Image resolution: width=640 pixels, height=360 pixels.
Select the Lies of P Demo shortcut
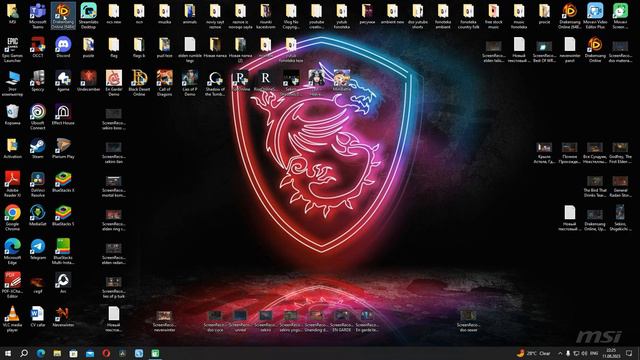pyautogui.click(x=189, y=83)
